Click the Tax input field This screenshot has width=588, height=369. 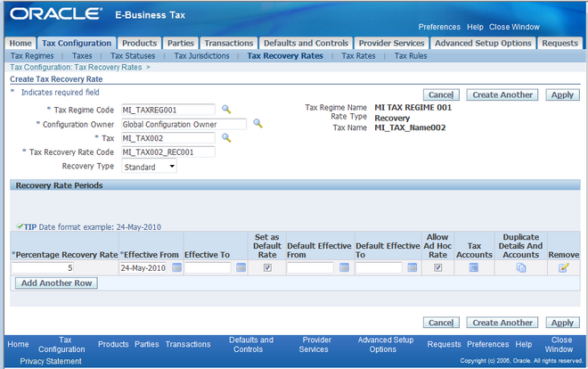pyautogui.click(x=168, y=138)
